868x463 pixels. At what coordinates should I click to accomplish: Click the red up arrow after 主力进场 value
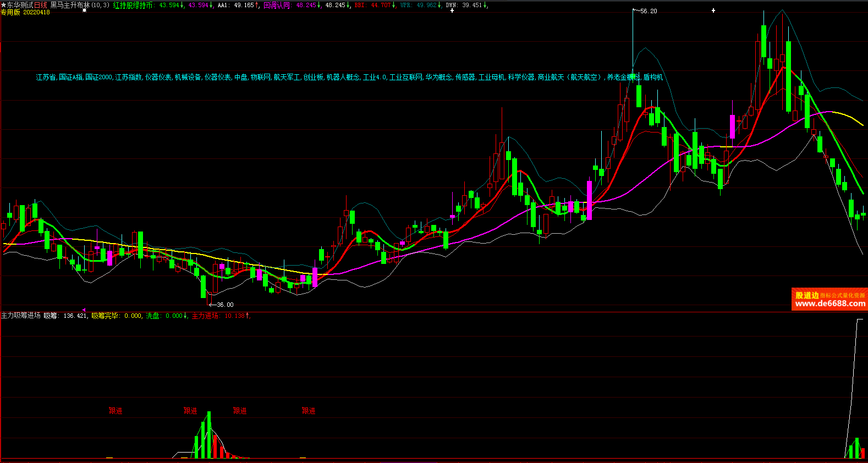248,316
